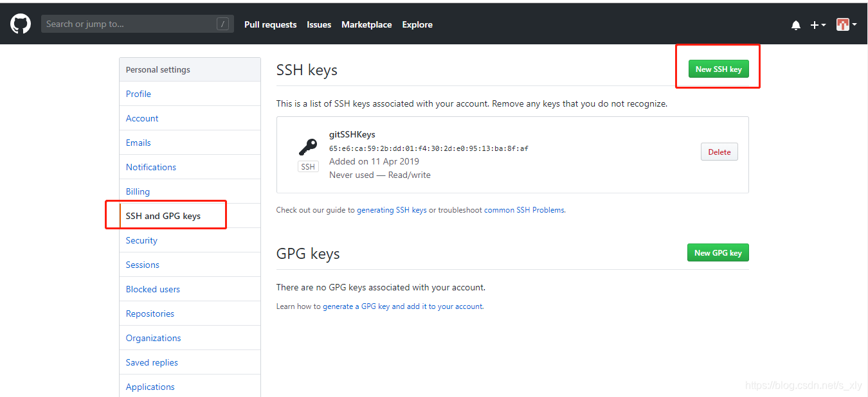Viewport: 868px width, 397px height.
Task: Click the key fingerprint 65:e6:ca:59 text
Action: pos(429,148)
